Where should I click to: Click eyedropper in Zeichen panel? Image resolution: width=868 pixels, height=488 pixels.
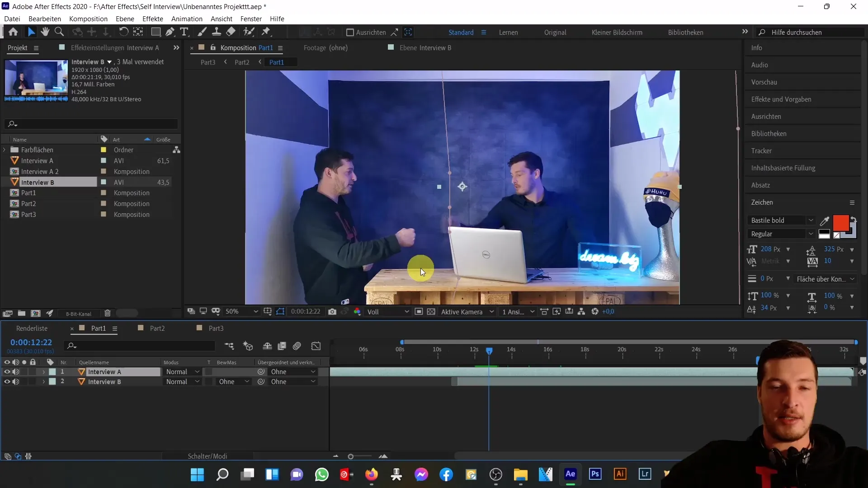coord(825,221)
